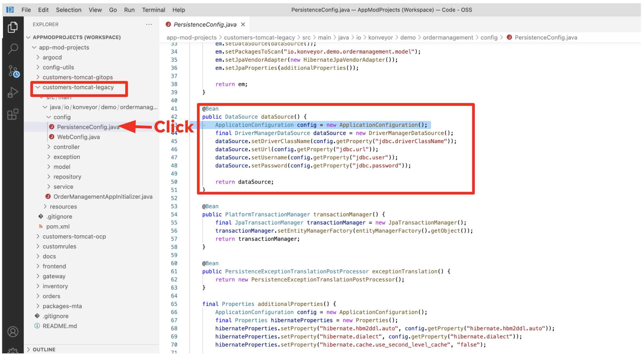The height and width of the screenshot is (356, 644).
Task: Place cursor on 'return dataSource;' line
Action: (x=244, y=182)
